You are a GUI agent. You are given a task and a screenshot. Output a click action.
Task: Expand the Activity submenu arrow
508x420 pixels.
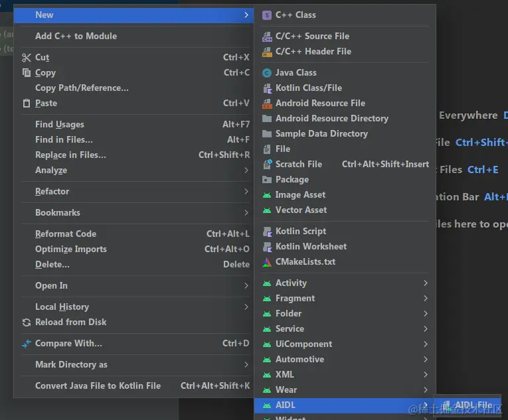[x=426, y=283]
